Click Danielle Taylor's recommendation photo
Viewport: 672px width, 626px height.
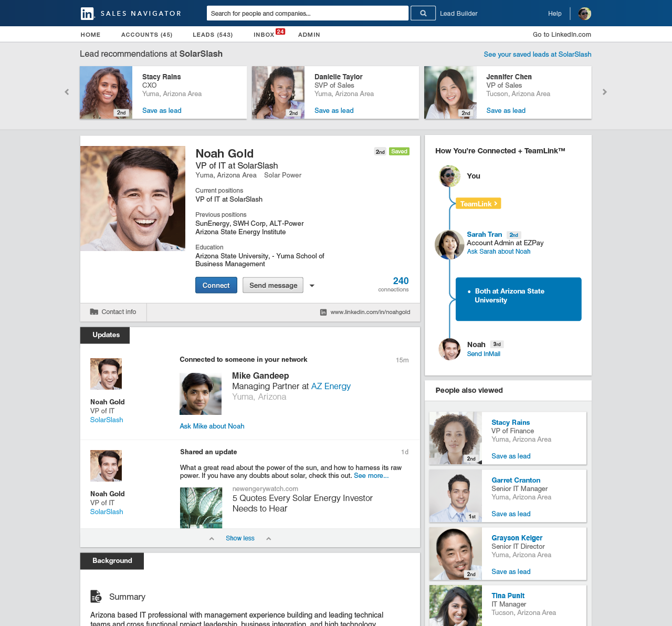click(278, 92)
